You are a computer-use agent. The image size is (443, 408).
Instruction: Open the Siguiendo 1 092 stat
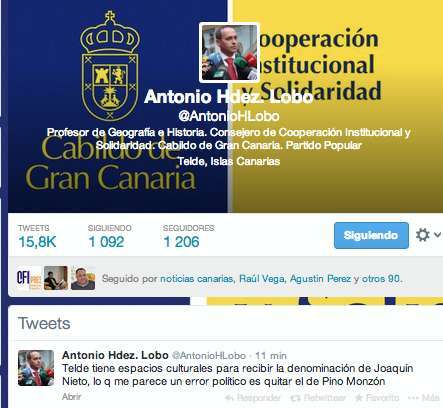click(109, 236)
